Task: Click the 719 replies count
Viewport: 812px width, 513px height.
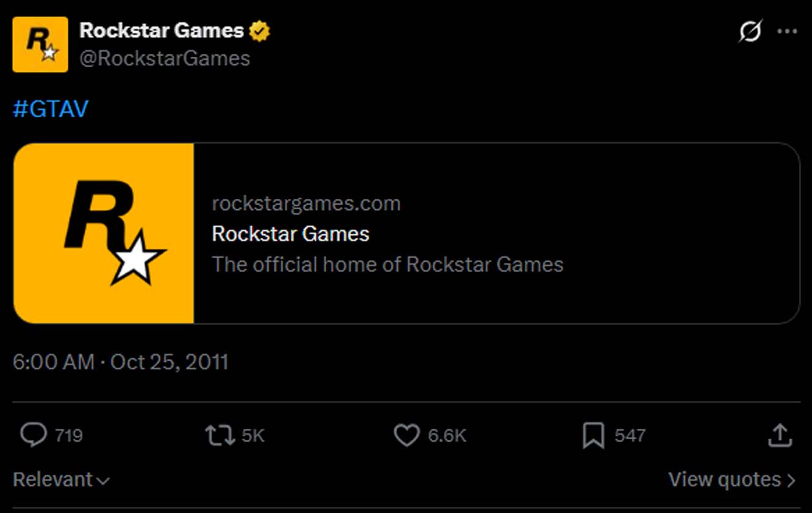Action: pyautogui.click(x=69, y=436)
